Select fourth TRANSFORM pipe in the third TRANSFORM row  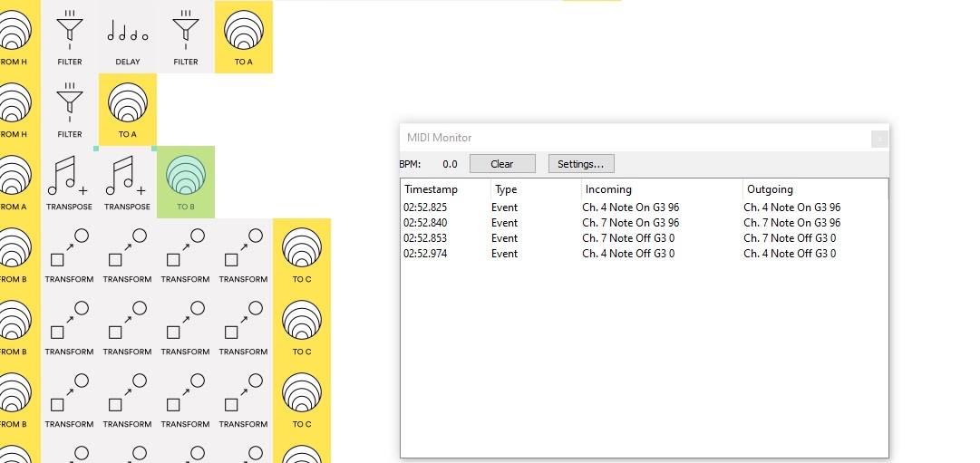tap(244, 400)
